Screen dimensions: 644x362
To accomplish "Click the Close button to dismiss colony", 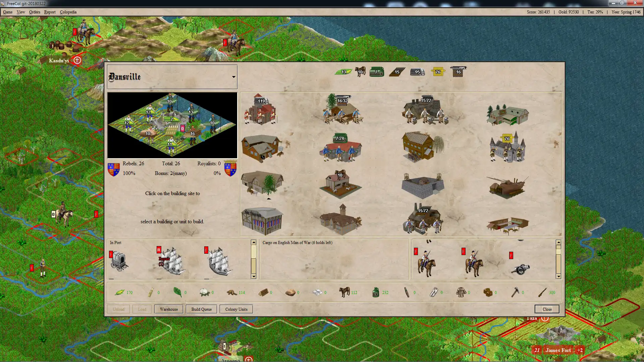I will coord(547,309).
